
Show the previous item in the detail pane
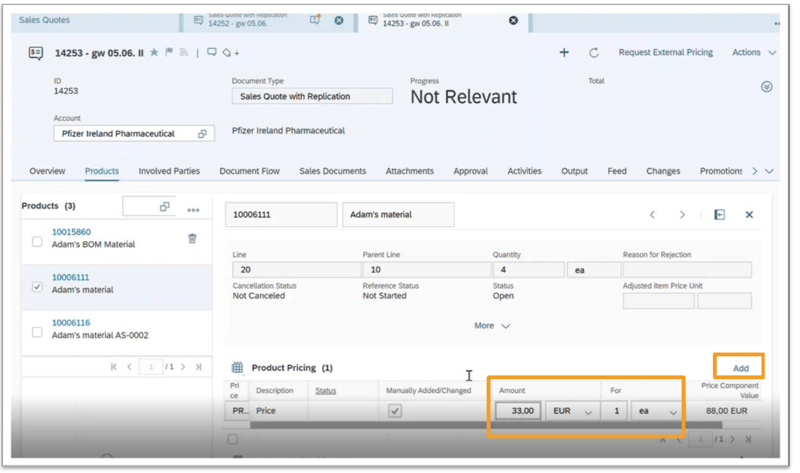[x=652, y=215]
